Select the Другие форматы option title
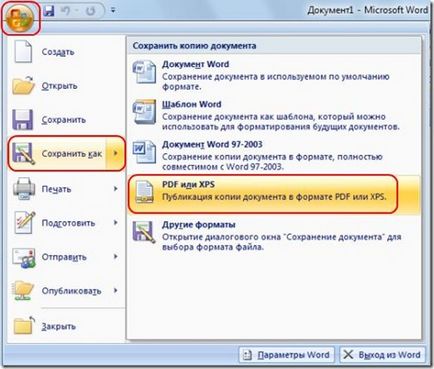Image resolution: width=434 pixels, height=369 pixels. pyautogui.click(x=199, y=225)
